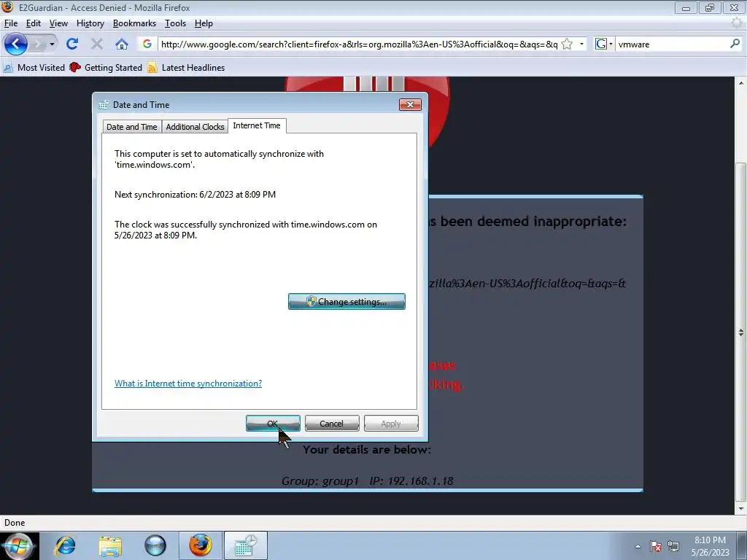Minimize the Firefox window
The image size is (747, 560).
pyautogui.click(x=686, y=7)
